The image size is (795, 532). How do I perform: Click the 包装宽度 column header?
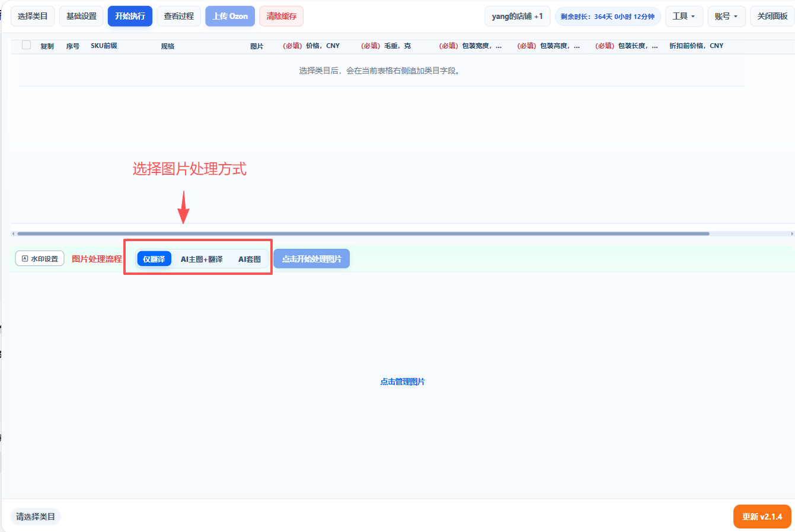[470, 46]
